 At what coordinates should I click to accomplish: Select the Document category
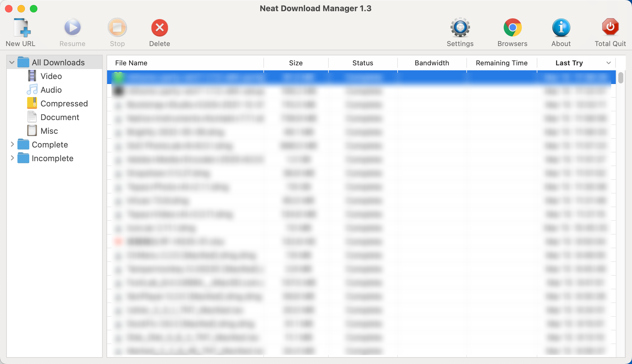[60, 117]
